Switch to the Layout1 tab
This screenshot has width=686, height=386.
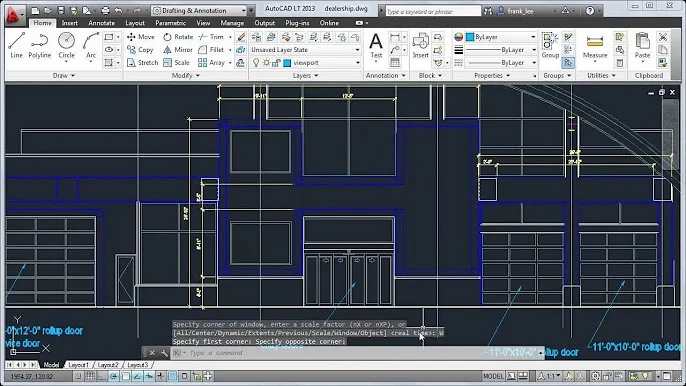point(79,365)
